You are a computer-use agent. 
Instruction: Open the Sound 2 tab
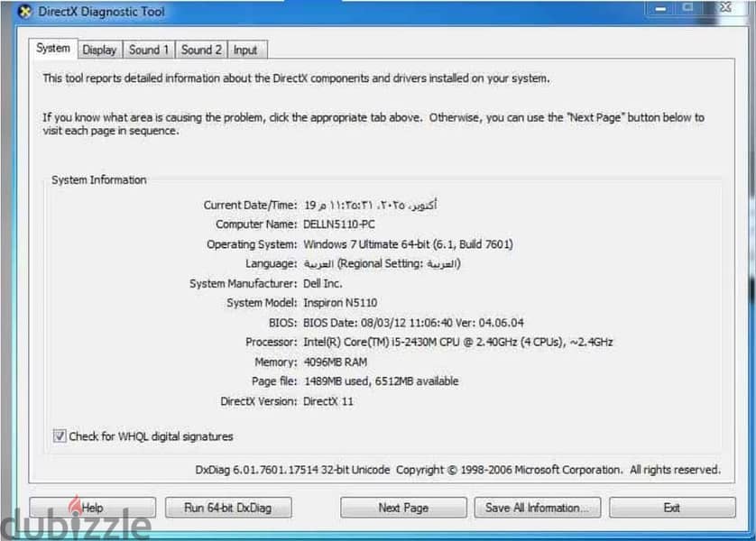(x=201, y=50)
